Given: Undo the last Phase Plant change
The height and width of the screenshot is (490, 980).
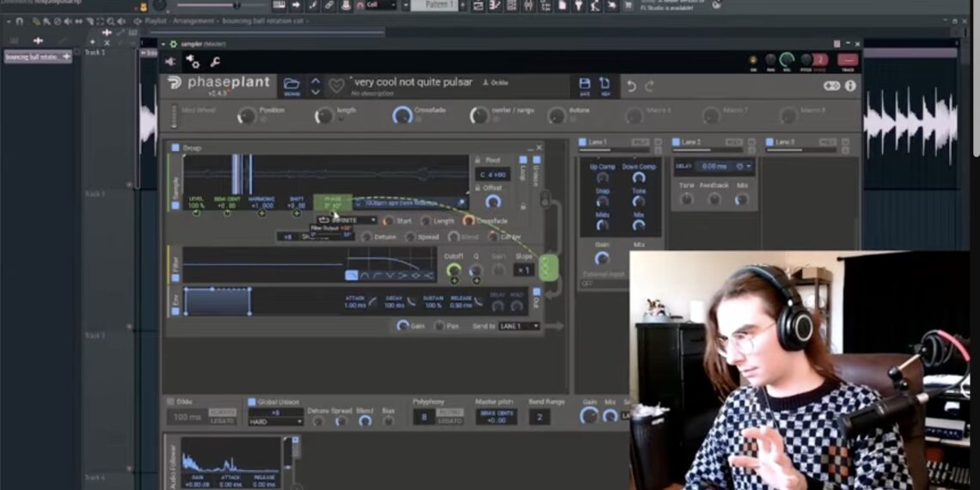Looking at the screenshot, I should pos(632,85).
